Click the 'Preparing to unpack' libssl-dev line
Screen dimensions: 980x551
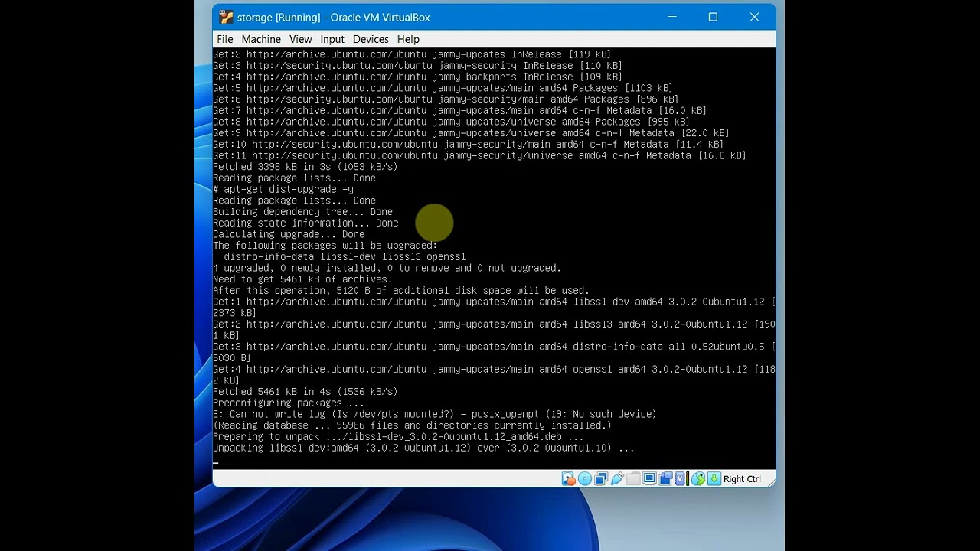[398, 437]
